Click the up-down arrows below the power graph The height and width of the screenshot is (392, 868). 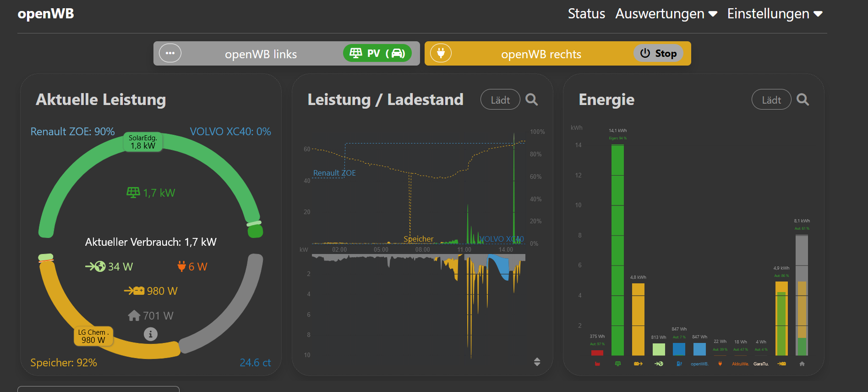coord(537,362)
